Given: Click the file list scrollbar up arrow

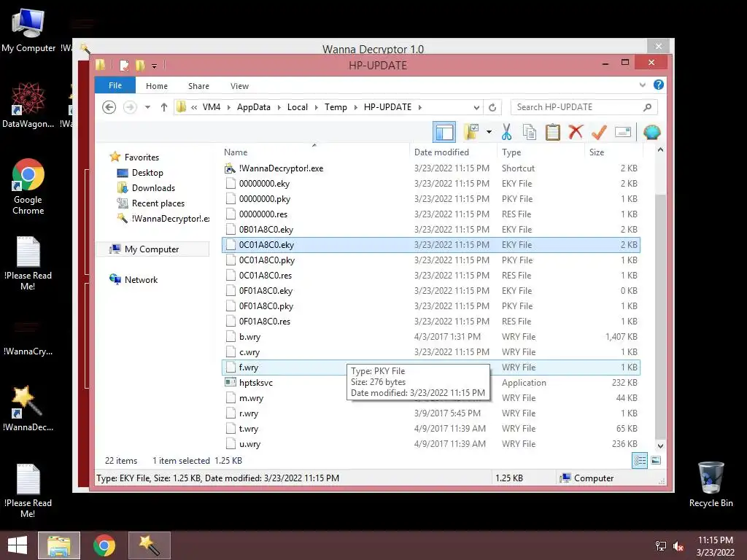Looking at the screenshot, I should click(660, 149).
